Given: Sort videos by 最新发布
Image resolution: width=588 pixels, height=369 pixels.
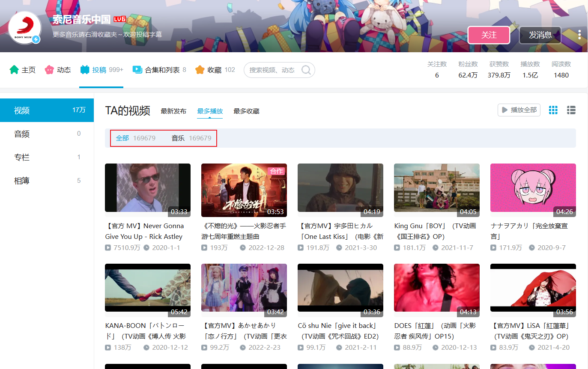Looking at the screenshot, I should pyautogui.click(x=173, y=111).
